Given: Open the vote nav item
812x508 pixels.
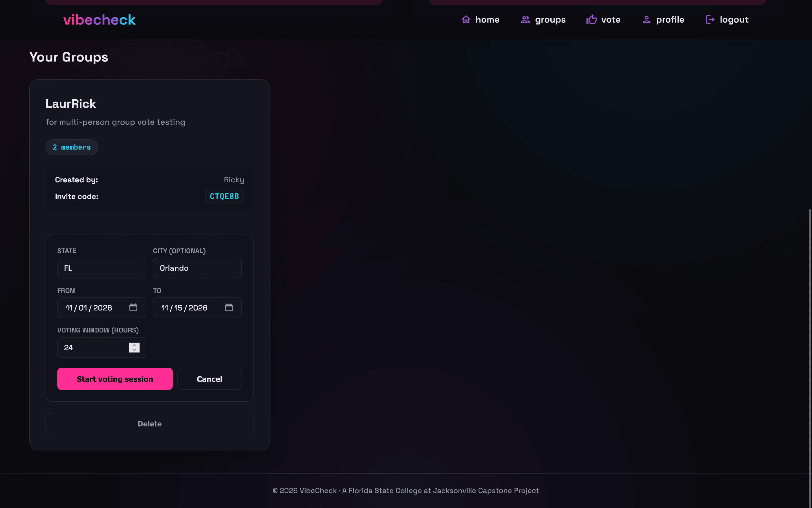Looking at the screenshot, I should click(x=603, y=19).
